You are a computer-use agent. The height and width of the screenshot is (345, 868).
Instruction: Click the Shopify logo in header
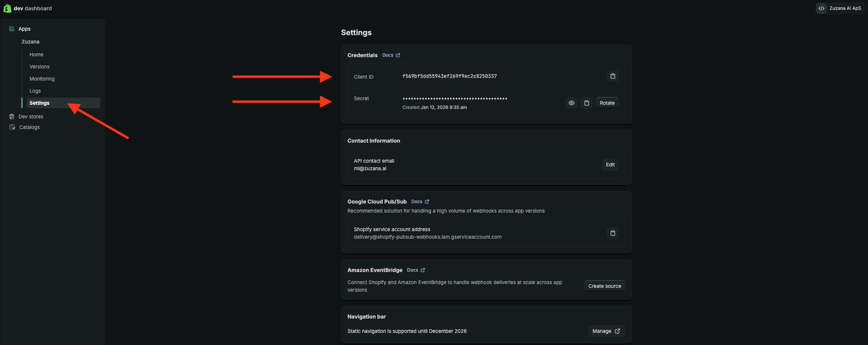coord(7,8)
